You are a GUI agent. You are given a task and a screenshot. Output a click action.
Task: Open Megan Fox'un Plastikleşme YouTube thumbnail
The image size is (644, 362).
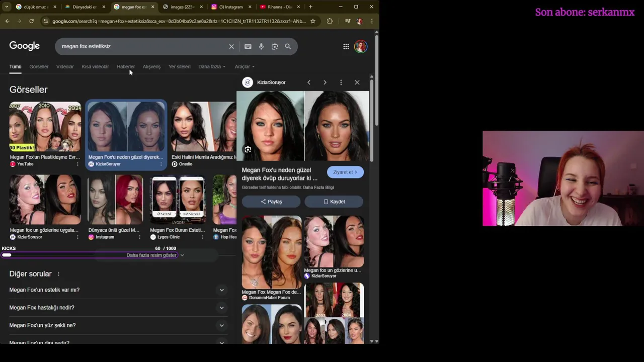coord(45,126)
